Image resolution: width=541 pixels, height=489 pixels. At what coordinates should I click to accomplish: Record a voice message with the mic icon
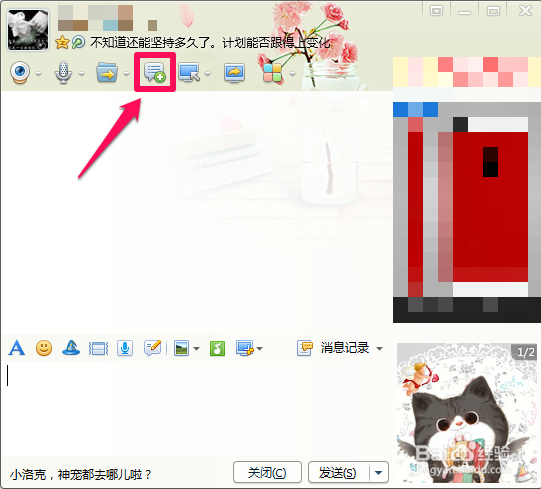tap(125, 348)
